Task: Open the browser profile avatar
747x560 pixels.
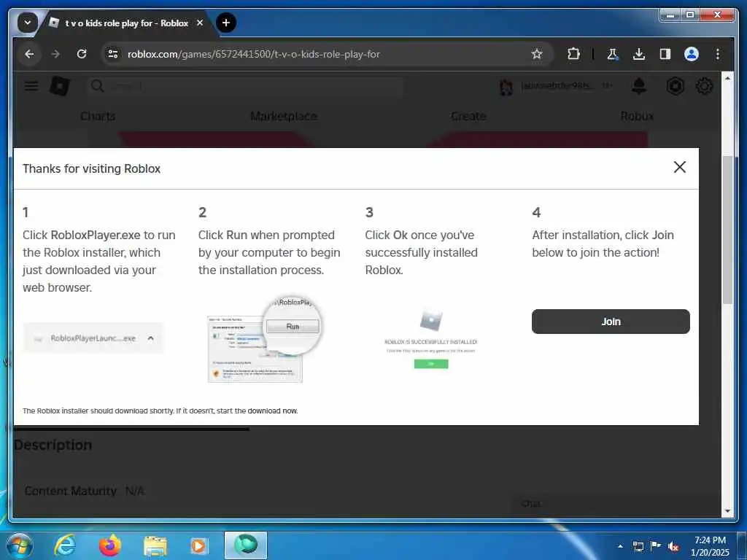Action: [692, 54]
